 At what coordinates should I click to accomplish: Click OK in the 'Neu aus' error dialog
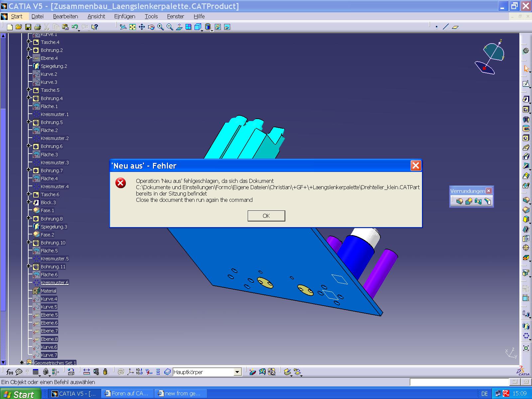tap(266, 216)
